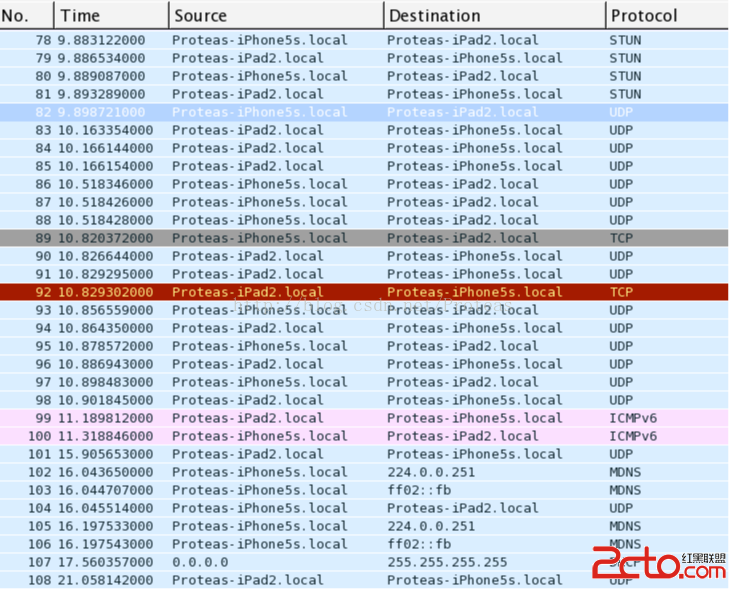Image resolution: width=729 pixels, height=589 pixels.
Task: Select MDNS packet 106 at 16.197543000
Action: pyautogui.click(x=364, y=544)
